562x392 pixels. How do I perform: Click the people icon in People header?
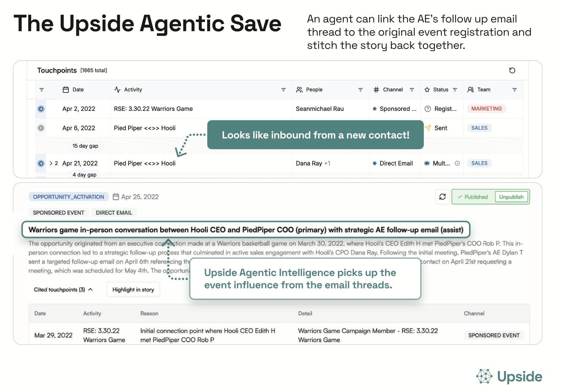299,90
